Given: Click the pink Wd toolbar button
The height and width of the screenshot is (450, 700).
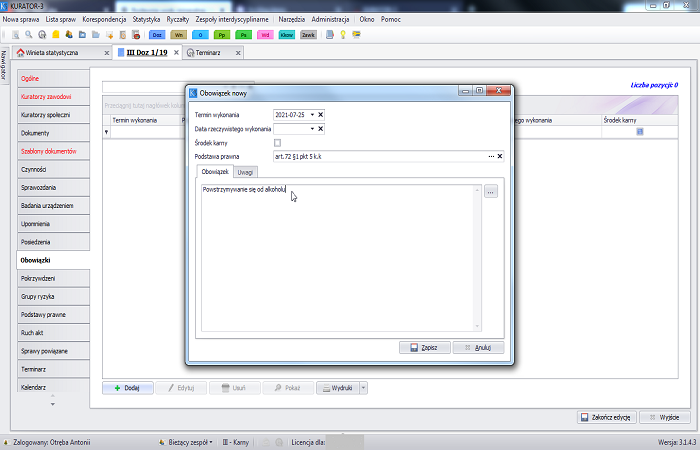Looking at the screenshot, I should [x=265, y=35].
